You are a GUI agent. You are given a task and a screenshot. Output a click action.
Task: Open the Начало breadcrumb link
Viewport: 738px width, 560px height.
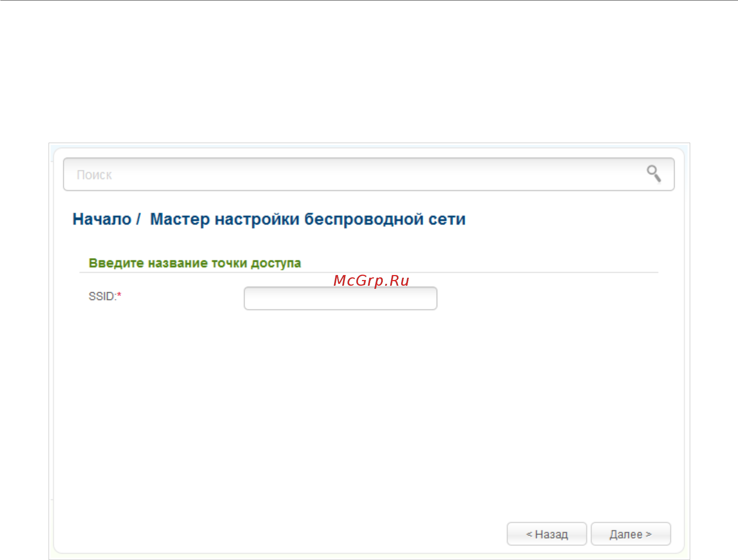[102, 220]
